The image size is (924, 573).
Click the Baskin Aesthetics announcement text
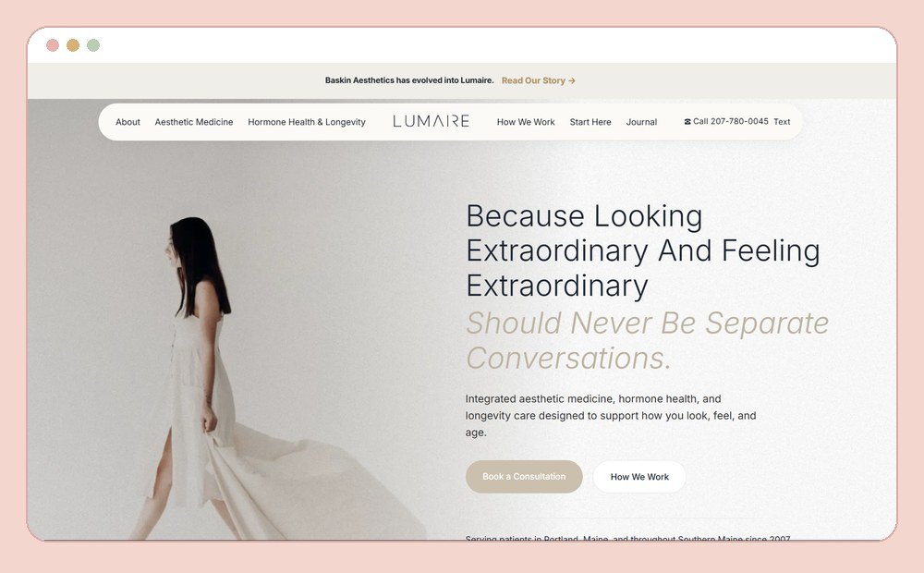click(x=409, y=80)
